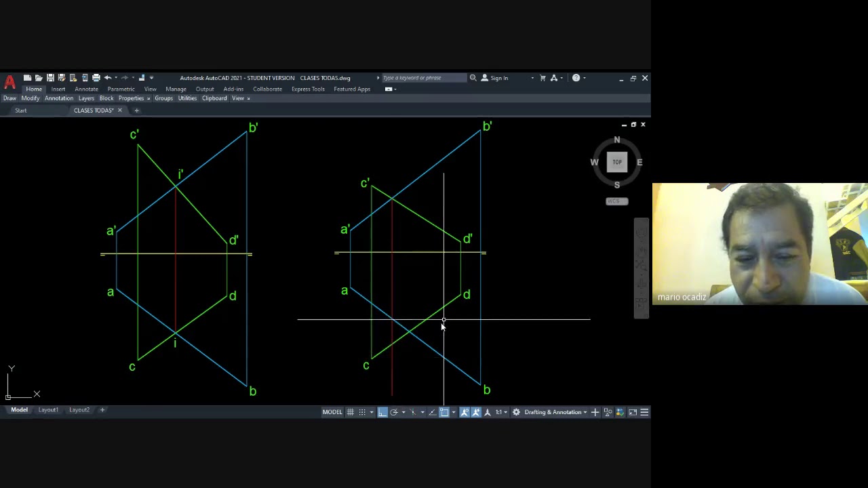
Task: Click the annotation scale sync icon
Action: tap(487, 412)
